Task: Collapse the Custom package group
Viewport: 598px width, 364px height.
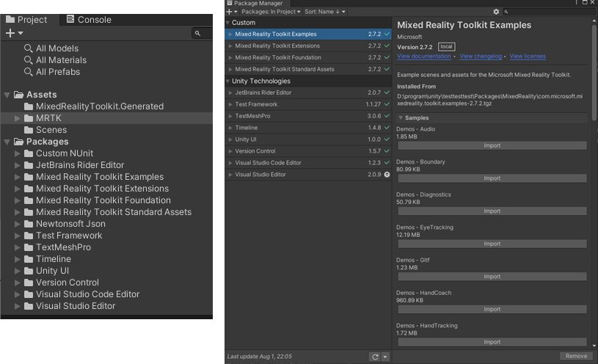Action: pyautogui.click(x=227, y=23)
